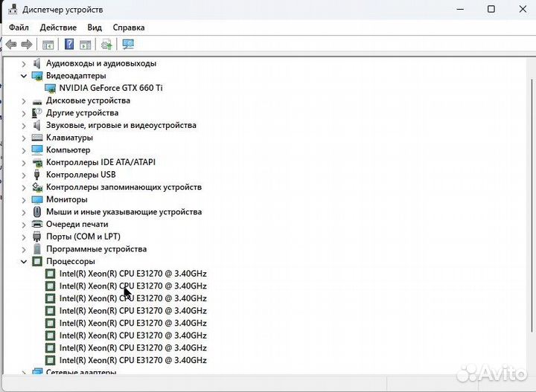Click the scan for hardware changes icon
Viewport: 536px width, 392px height.
tap(128, 45)
